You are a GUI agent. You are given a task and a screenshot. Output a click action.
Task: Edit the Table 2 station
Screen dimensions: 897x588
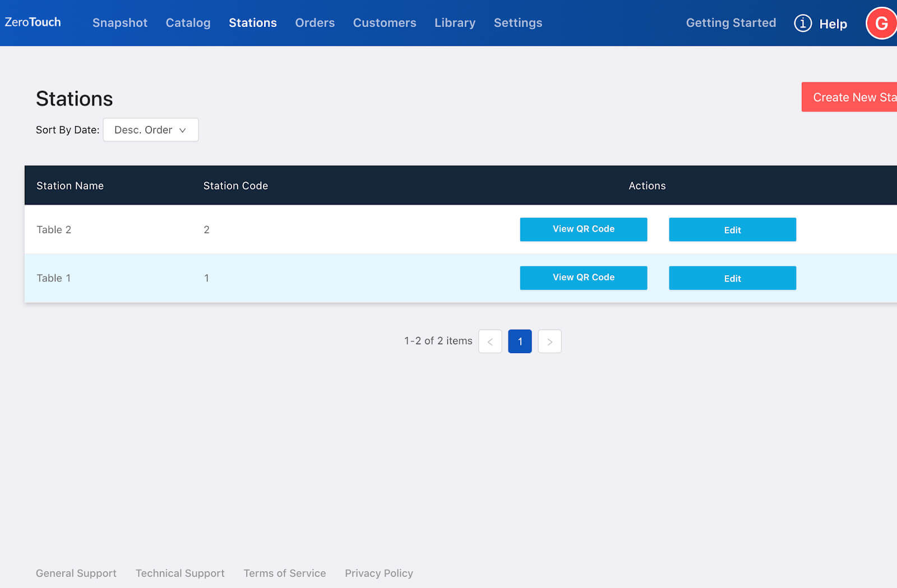click(732, 229)
